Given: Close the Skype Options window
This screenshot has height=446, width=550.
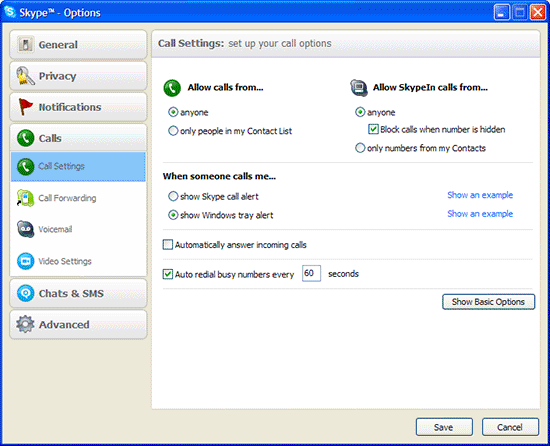Looking at the screenshot, I should [x=537, y=12].
